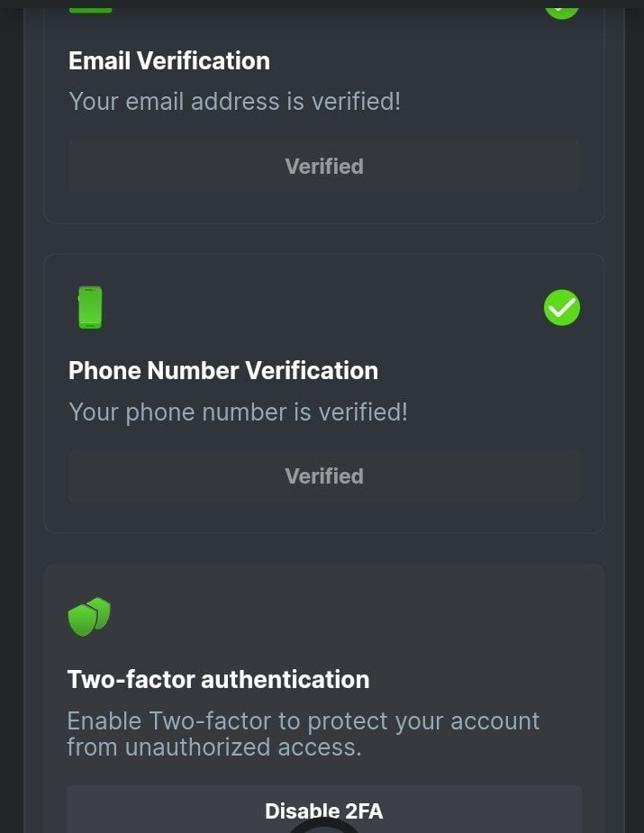The height and width of the screenshot is (833, 644).
Task: Click the email verification checkmark at top
Action: pyautogui.click(x=562, y=8)
